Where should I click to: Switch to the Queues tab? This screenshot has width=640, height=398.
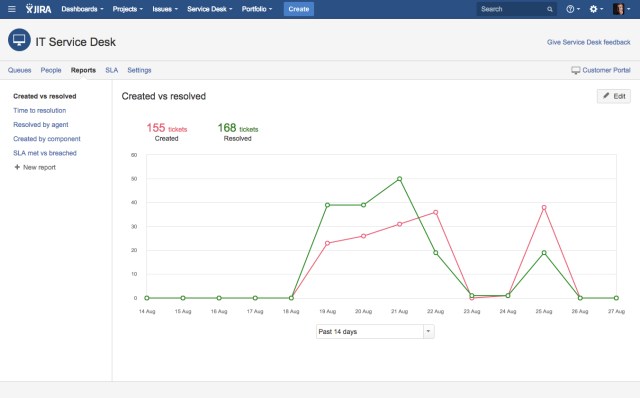20,70
